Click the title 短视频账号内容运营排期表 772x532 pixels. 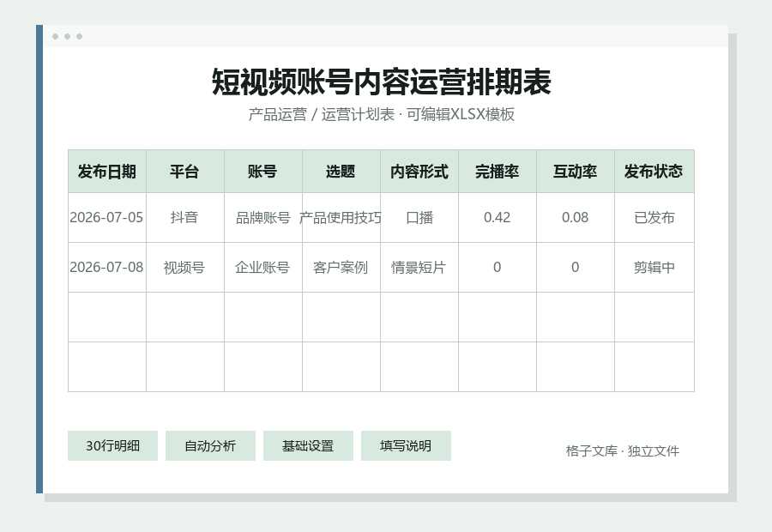tap(382, 82)
